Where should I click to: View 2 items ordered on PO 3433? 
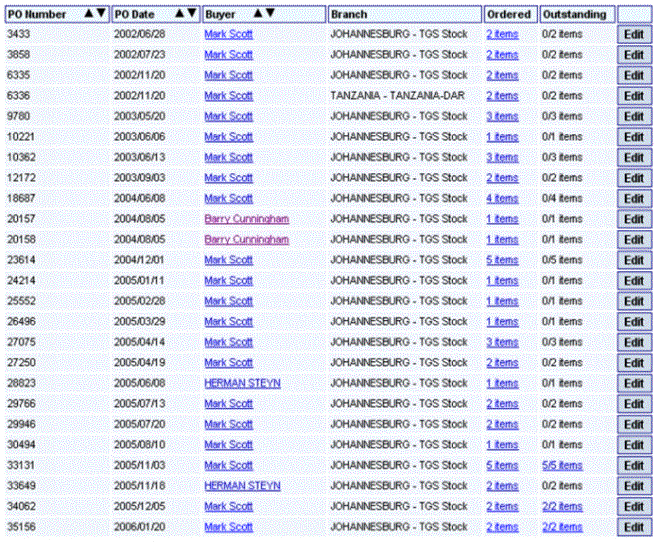pyautogui.click(x=502, y=34)
